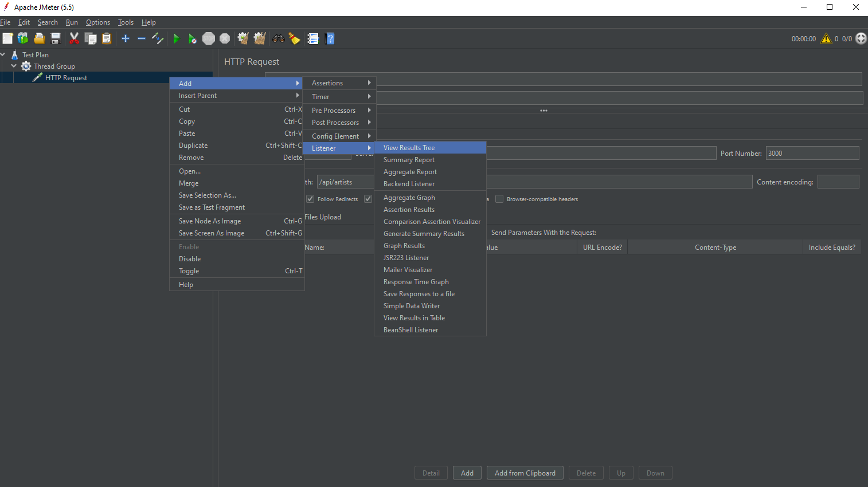Click the Up button
The height and width of the screenshot is (487, 868).
[621, 473]
